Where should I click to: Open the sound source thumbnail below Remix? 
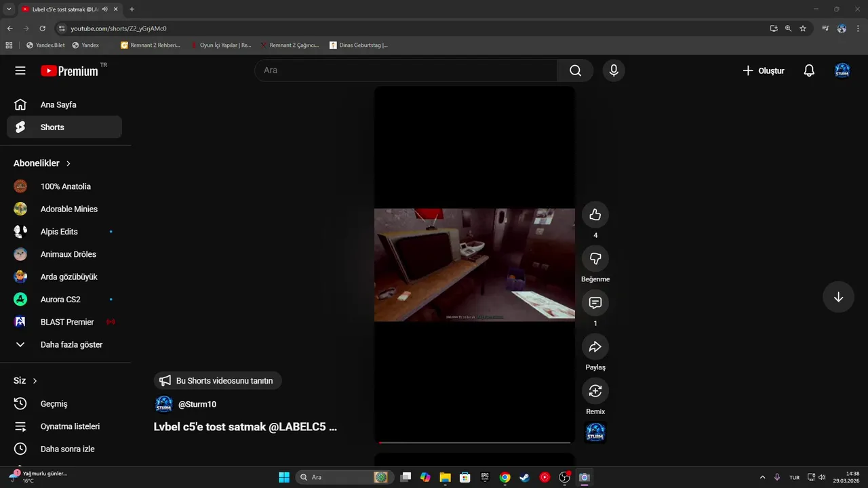pyautogui.click(x=595, y=432)
